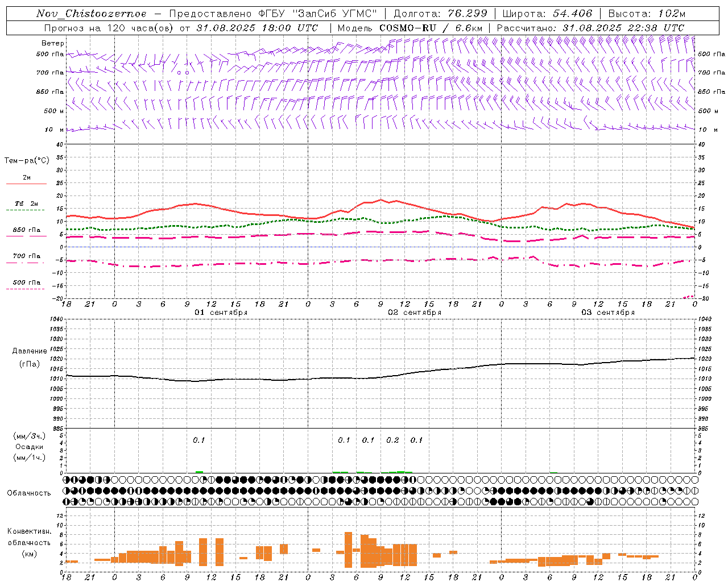Click the Ветер panel label
Image resolution: width=728 pixels, height=582 pixels.
pos(52,43)
